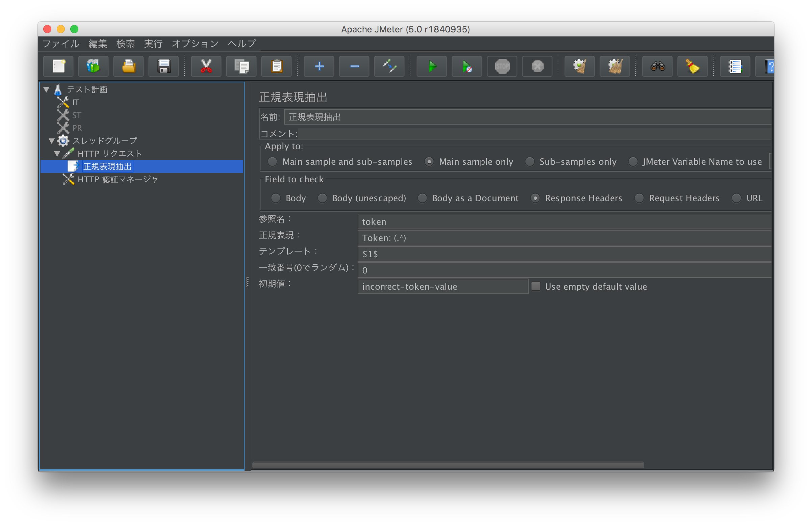Select Request Headers option
The image size is (812, 526).
point(639,198)
